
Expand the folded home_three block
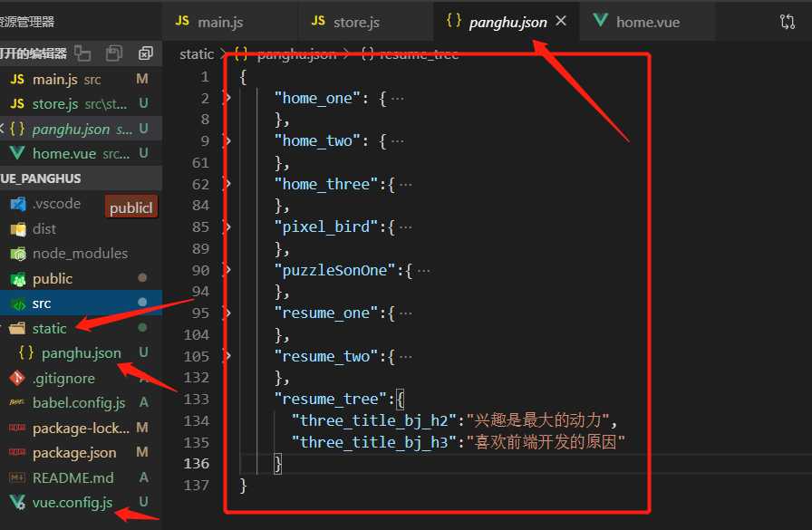227,184
